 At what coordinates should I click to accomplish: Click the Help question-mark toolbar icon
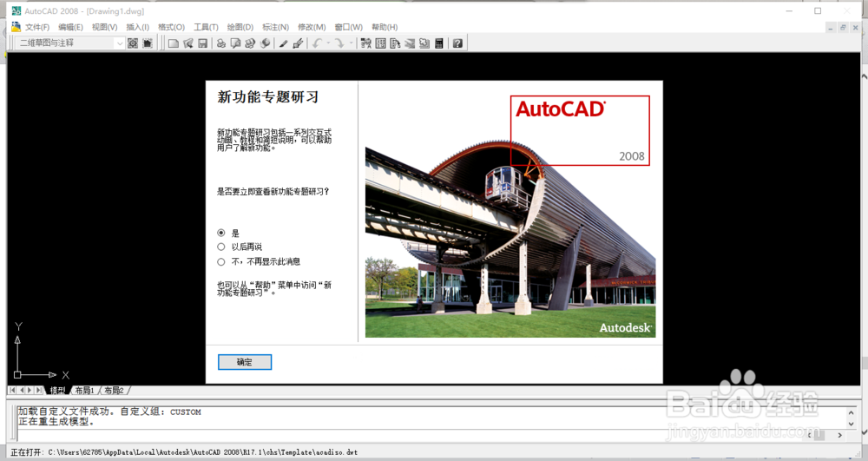pyautogui.click(x=457, y=43)
